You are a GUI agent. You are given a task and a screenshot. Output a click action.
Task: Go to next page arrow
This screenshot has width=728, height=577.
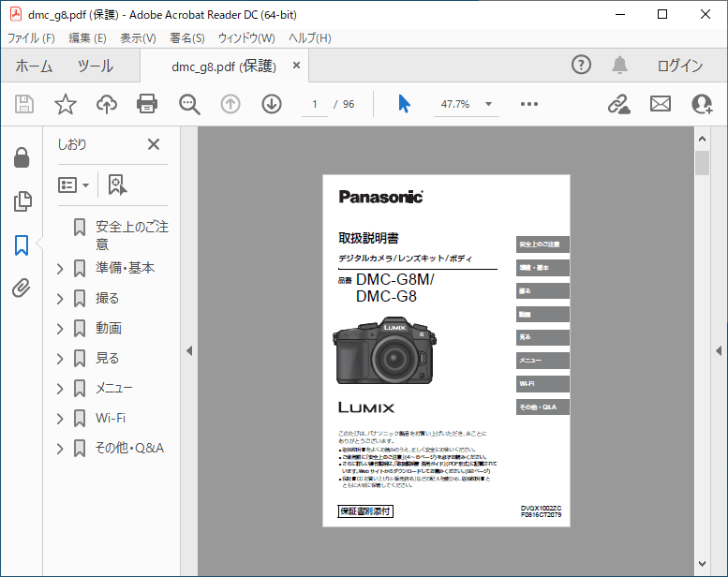point(272,104)
